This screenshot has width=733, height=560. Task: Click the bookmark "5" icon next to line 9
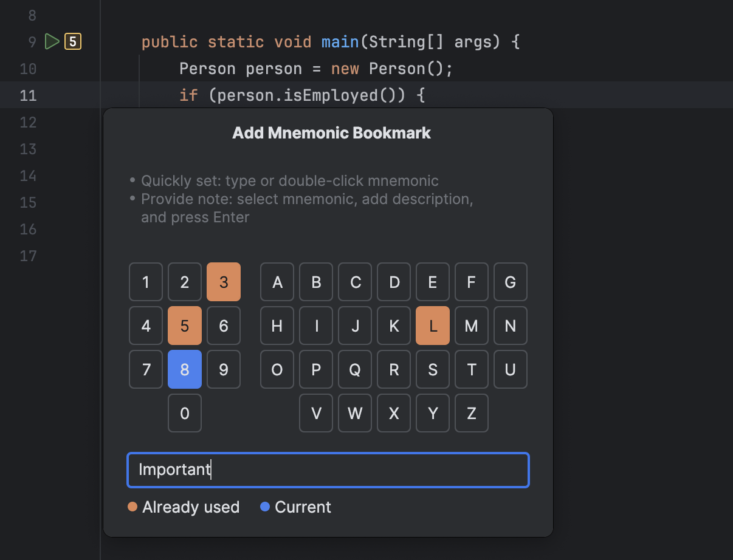point(71,41)
